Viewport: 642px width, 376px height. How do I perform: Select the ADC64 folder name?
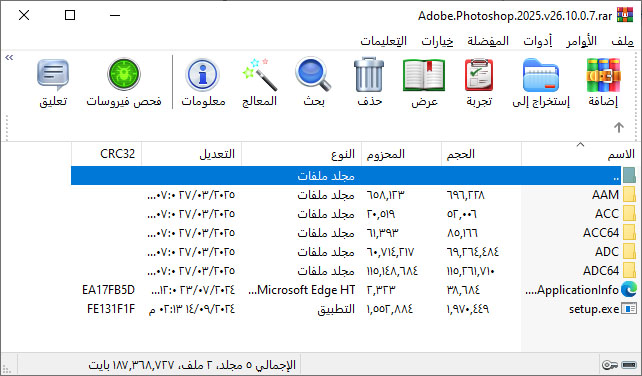[601, 271]
